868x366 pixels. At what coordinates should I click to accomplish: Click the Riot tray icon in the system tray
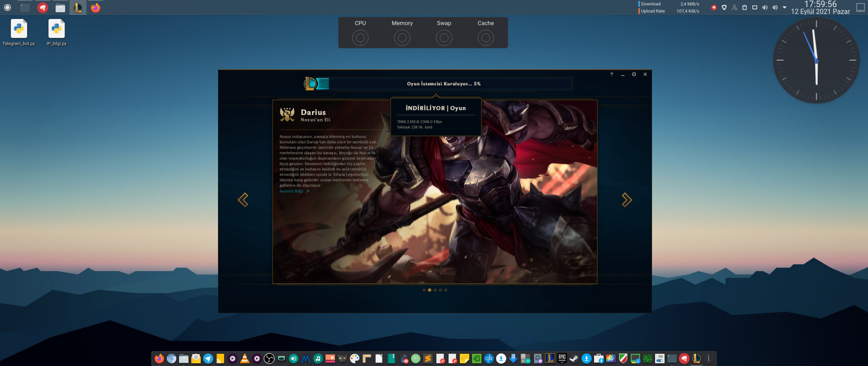point(714,8)
